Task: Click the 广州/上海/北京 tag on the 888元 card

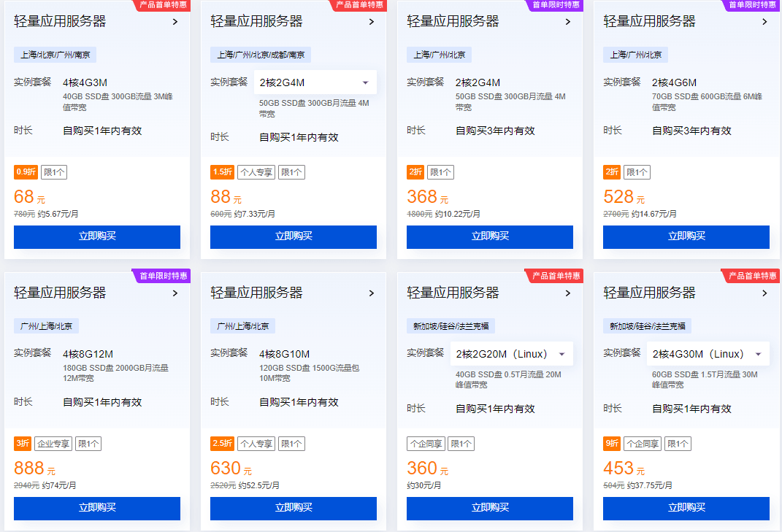Action: 47,326
